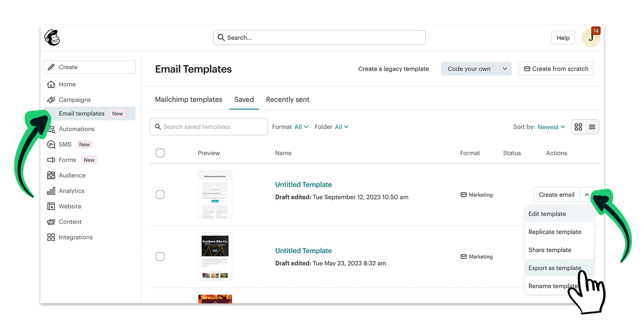Click envelope icon beside Create from scratch
The image size is (644, 336).
pos(527,69)
